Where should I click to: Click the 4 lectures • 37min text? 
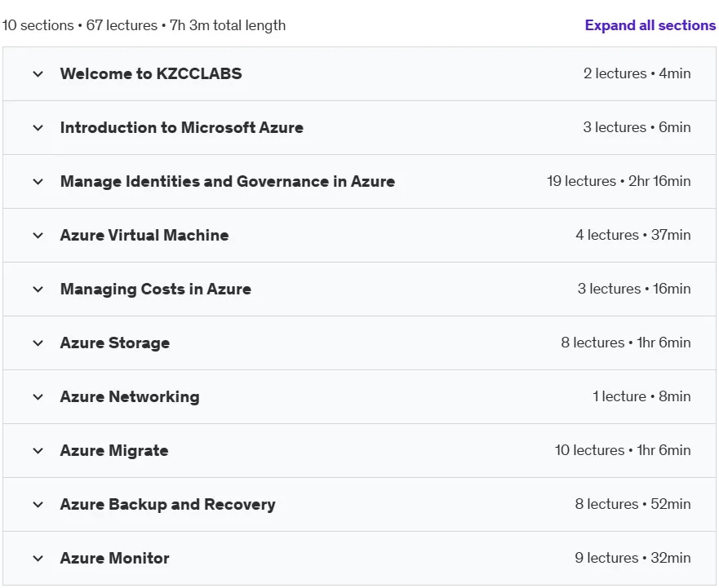[633, 235]
